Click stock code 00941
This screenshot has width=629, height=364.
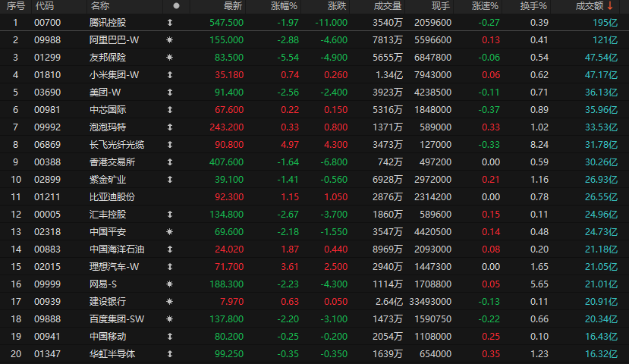[47, 337]
